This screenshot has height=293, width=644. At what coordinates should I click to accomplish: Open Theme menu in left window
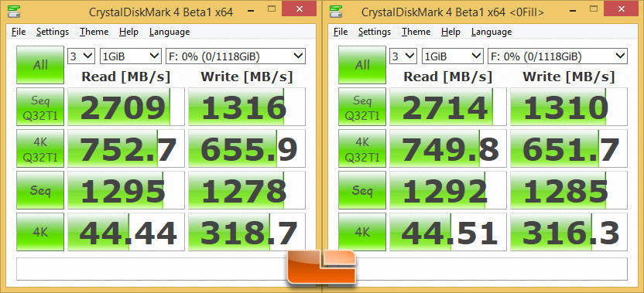pos(94,32)
